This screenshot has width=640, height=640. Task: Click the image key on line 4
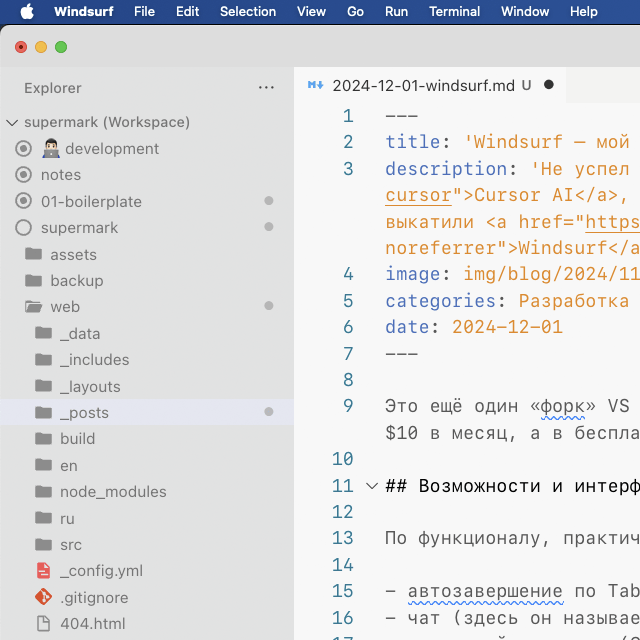pyautogui.click(x=413, y=274)
